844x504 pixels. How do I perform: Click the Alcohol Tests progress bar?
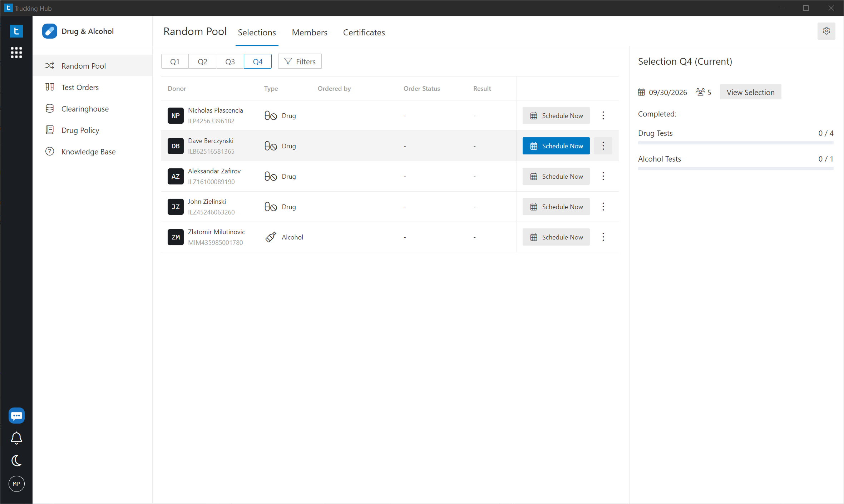[x=736, y=169]
